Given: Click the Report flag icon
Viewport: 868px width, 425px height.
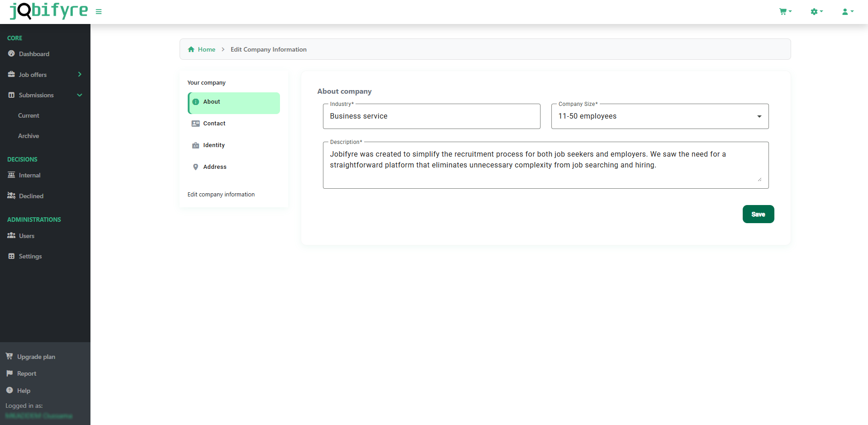Looking at the screenshot, I should pos(9,373).
